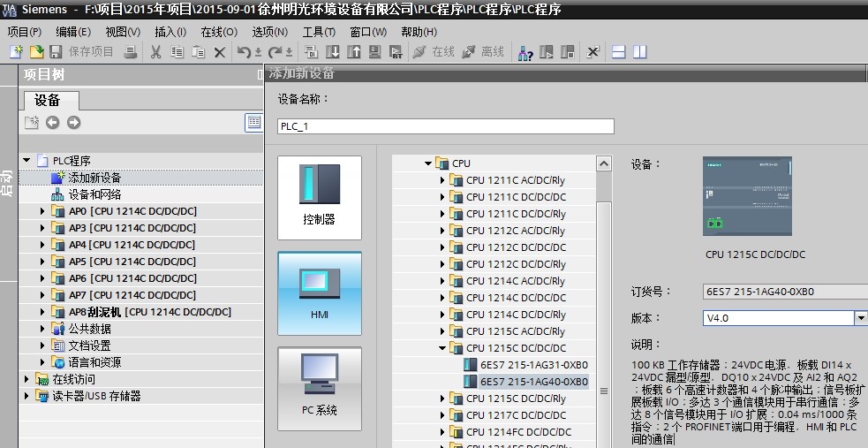Open the 编辑(E) menu
The height and width of the screenshot is (448, 868).
73,32
